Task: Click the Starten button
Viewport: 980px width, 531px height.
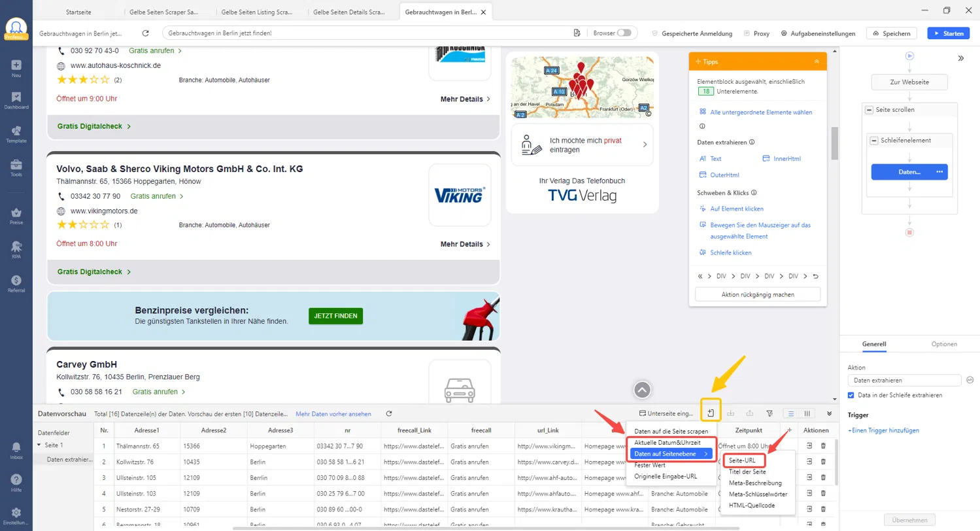Action: tap(948, 33)
